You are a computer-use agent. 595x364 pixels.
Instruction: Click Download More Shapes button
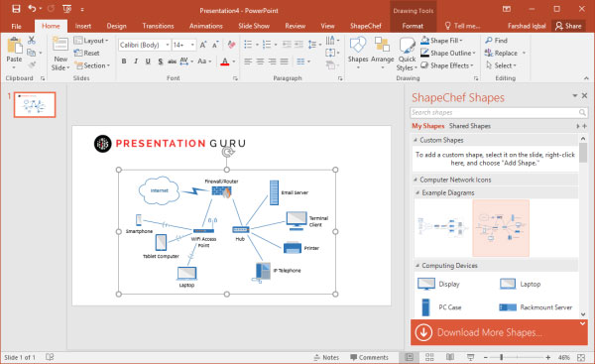point(499,332)
